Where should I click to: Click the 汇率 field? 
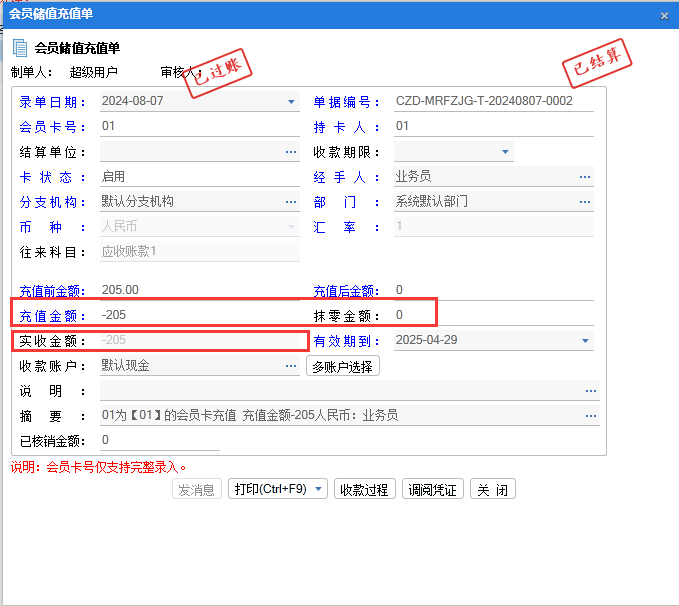494,227
